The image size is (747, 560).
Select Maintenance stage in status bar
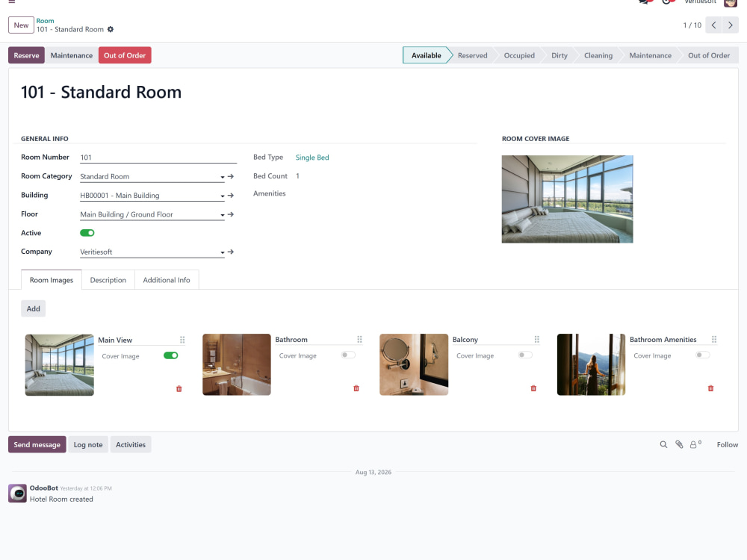pyautogui.click(x=651, y=55)
